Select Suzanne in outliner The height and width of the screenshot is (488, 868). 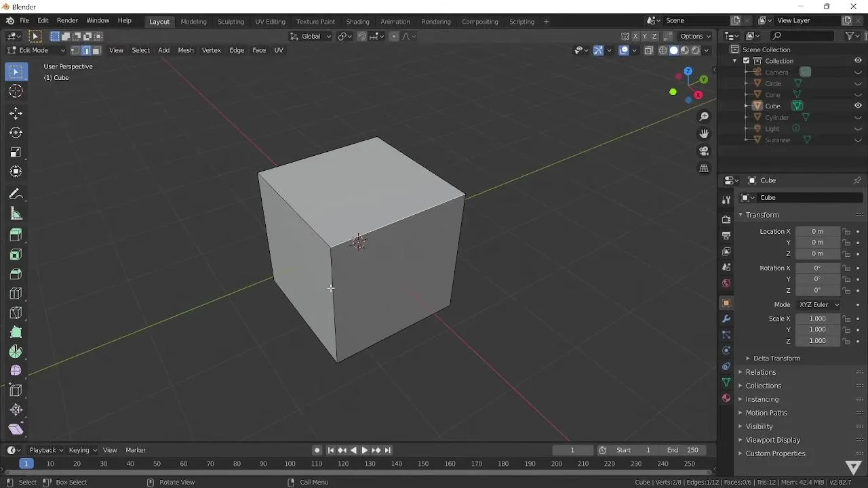coord(777,140)
